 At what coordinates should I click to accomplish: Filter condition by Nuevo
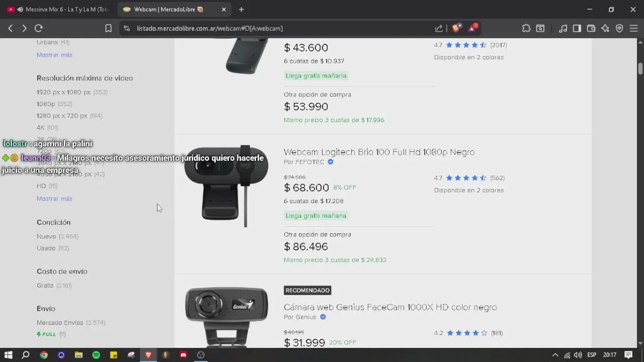click(57, 236)
